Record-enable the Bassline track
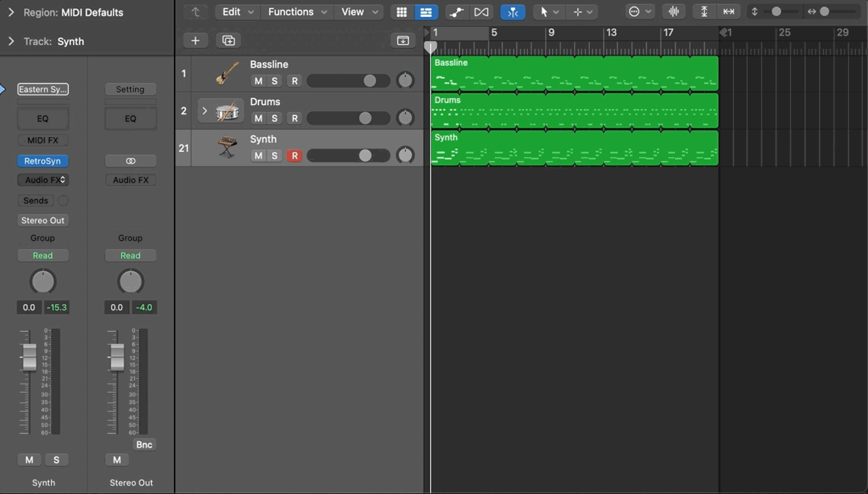Viewport: 868px width, 494px height. [x=295, y=81]
